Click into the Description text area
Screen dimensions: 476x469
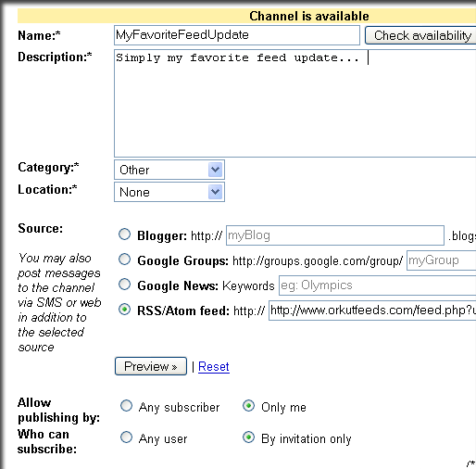(x=294, y=103)
